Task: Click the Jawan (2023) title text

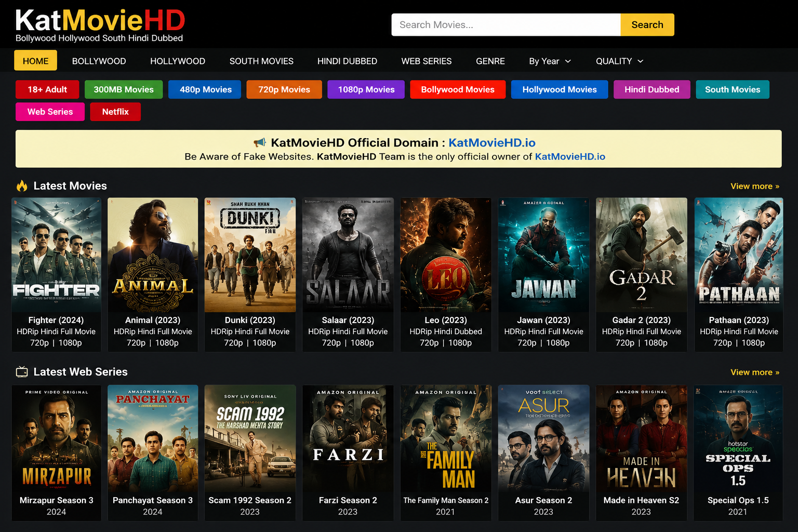Action: coord(543,320)
